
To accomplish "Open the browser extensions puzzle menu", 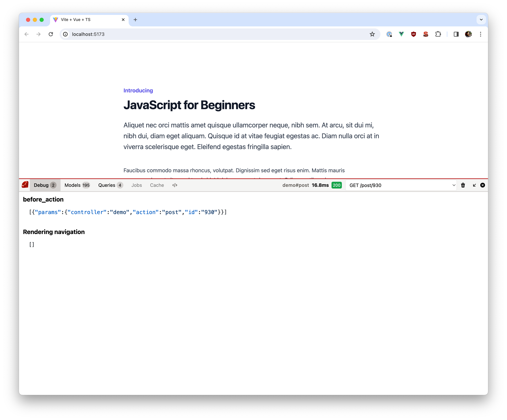I will point(438,34).
